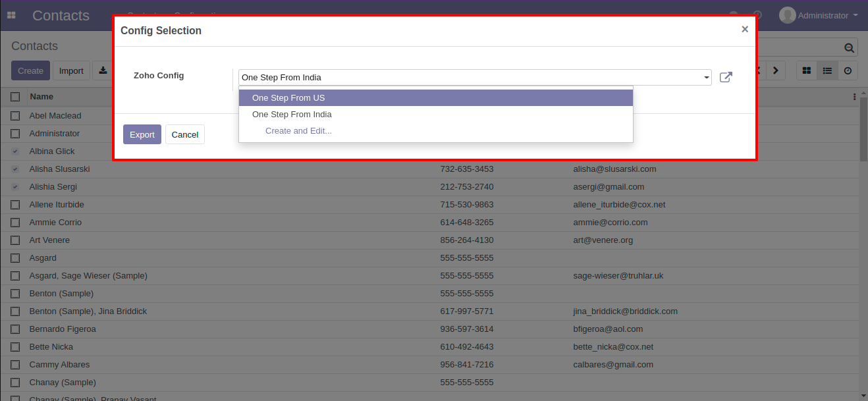Check the Abel Maclead row checkbox
The width and height of the screenshot is (868, 401).
tap(15, 116)
